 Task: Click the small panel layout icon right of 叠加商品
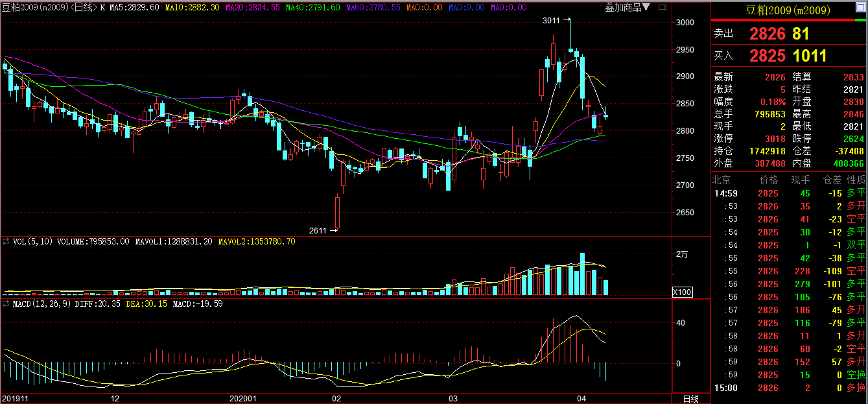pos(663,7)
